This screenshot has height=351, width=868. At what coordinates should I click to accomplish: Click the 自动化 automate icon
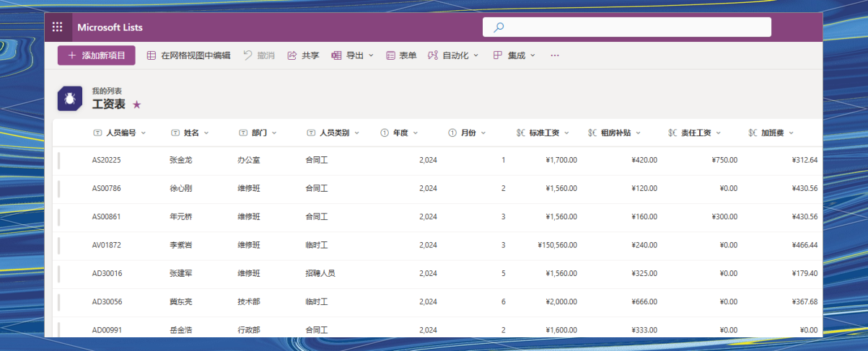[x=433, y=55]
